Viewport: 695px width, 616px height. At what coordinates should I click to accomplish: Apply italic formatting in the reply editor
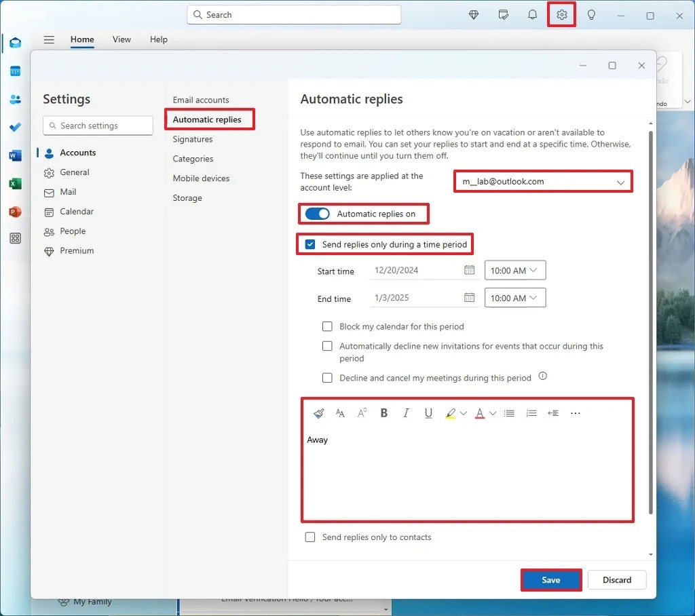click(406, 412)
